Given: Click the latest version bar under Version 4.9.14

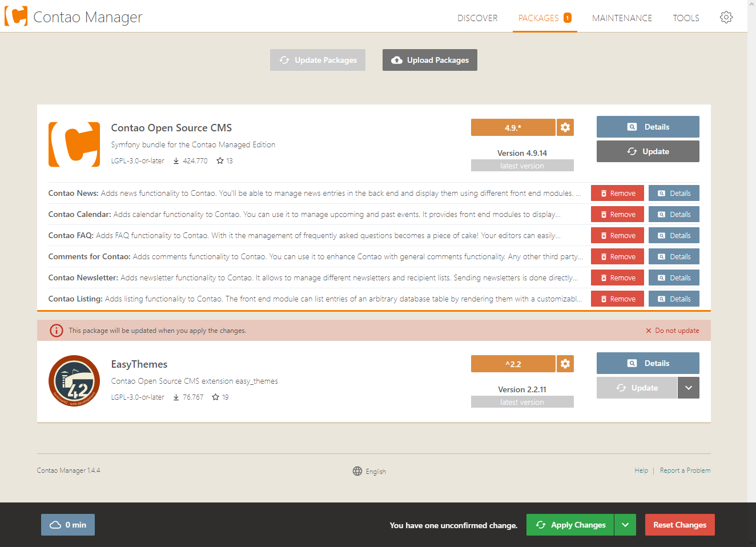Looking at the screenshot, I should coord(522,166).
